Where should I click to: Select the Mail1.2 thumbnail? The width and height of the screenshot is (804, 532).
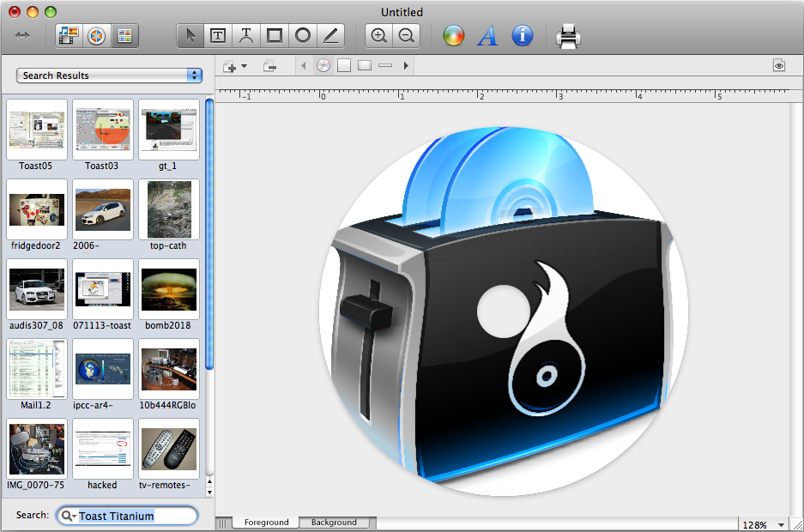pos(36,369)
